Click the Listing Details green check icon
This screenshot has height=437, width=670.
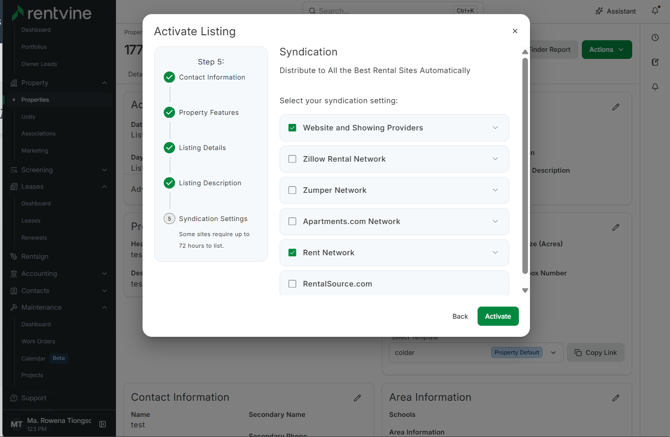point(169,148)
